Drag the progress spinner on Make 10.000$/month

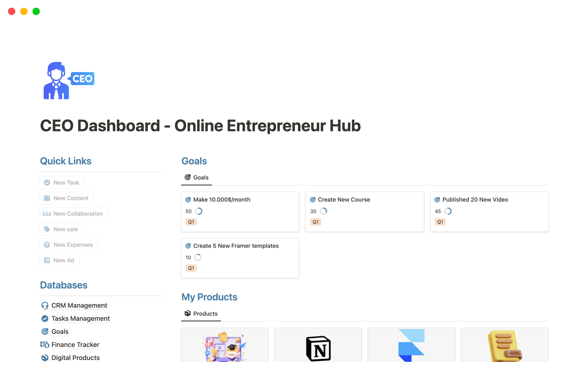pos(198,210)
